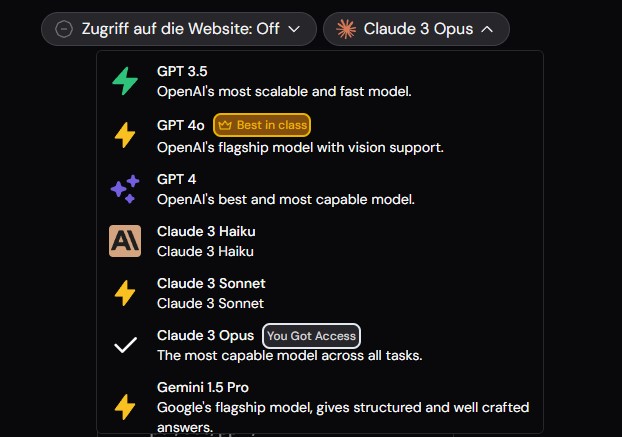Click the purple sparkles GPT 4 icon

pos(125,189)
